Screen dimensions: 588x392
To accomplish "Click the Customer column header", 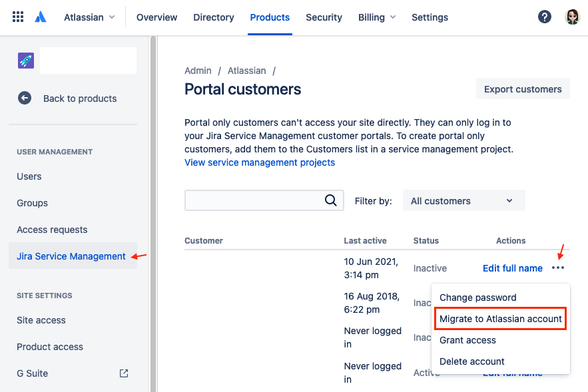I will (204, 241).
